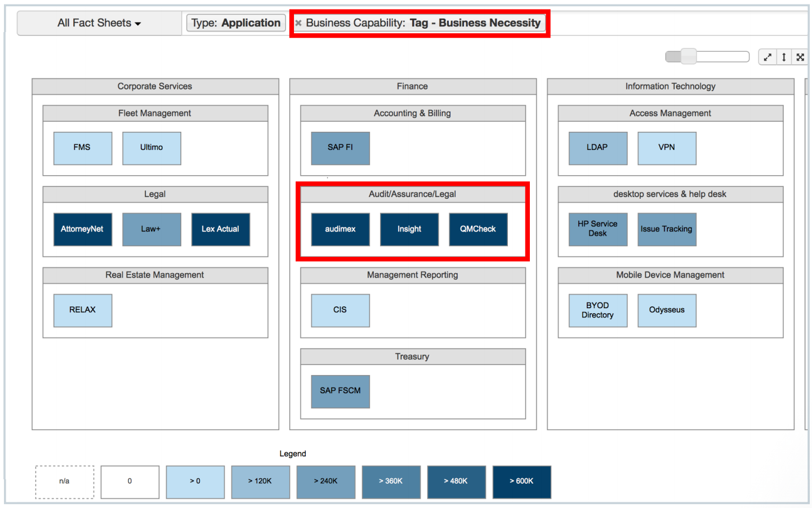Click the zoom slider handle
The image size is (812, 508).
[x=688, y=57]
